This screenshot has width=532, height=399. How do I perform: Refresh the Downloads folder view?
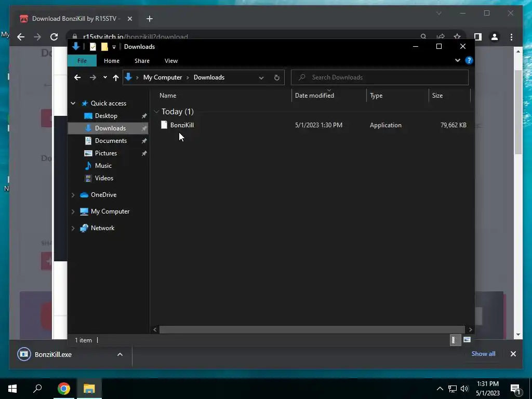click(277, 77)
